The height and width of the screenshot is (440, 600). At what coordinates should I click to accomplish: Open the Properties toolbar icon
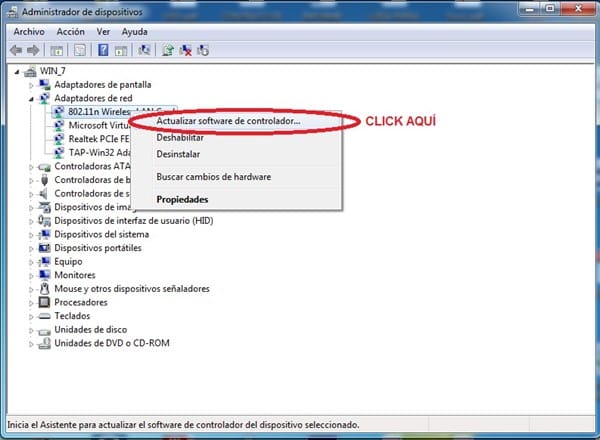[x=80, y=50]
